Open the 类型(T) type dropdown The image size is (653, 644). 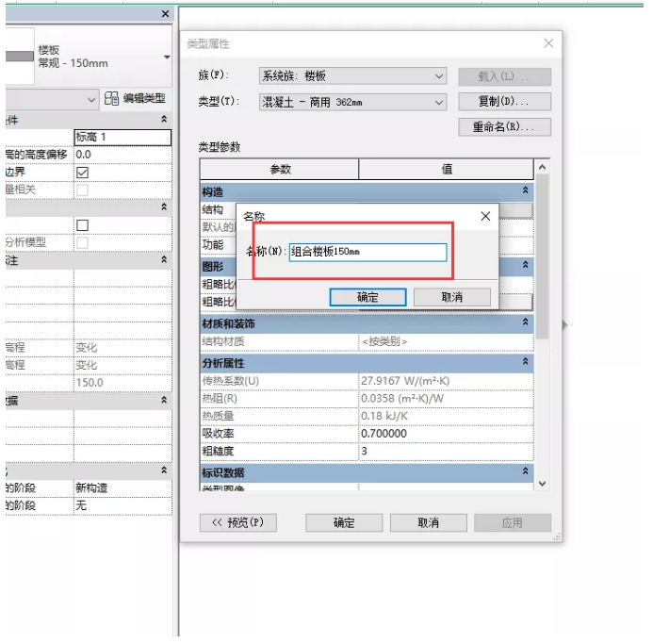[x=438, y=102]
